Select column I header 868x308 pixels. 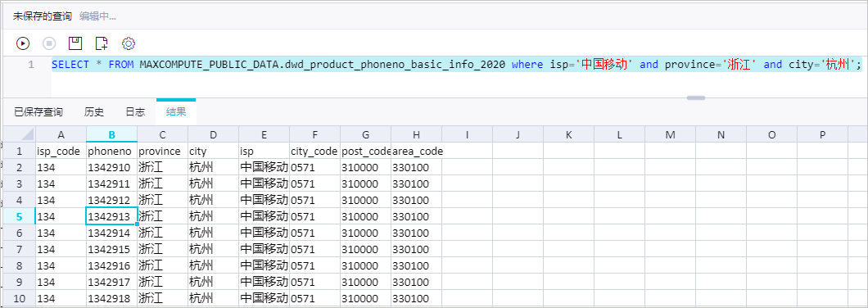click(x=468, y=134)
